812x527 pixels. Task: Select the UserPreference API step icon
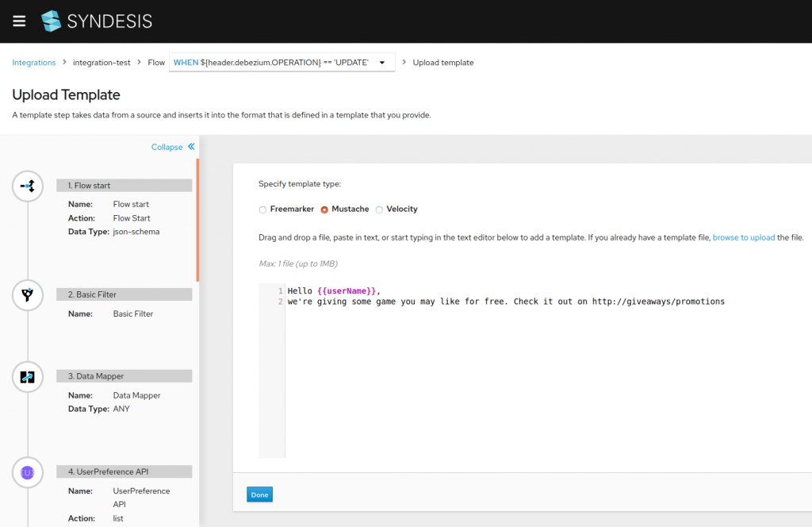coord(28,473)
